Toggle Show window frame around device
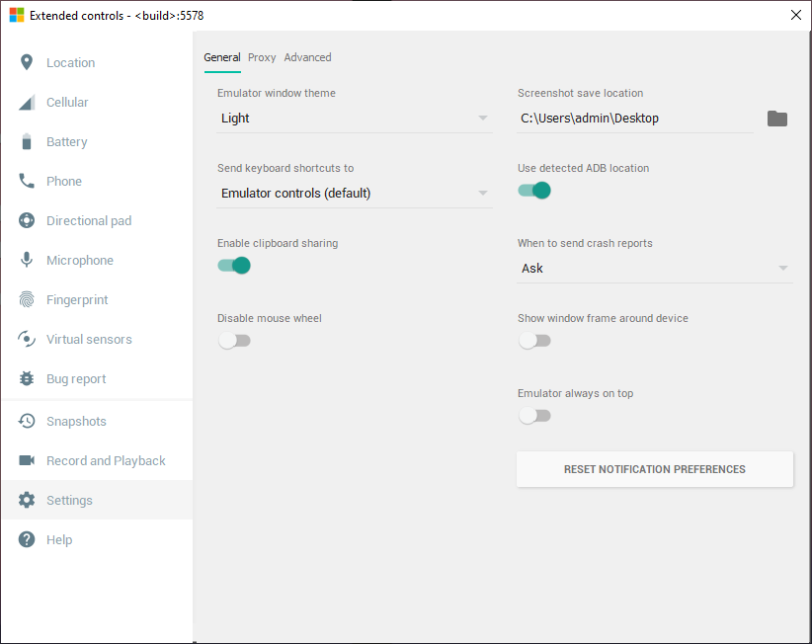This screenshot has width=812, height=644. 534,341
